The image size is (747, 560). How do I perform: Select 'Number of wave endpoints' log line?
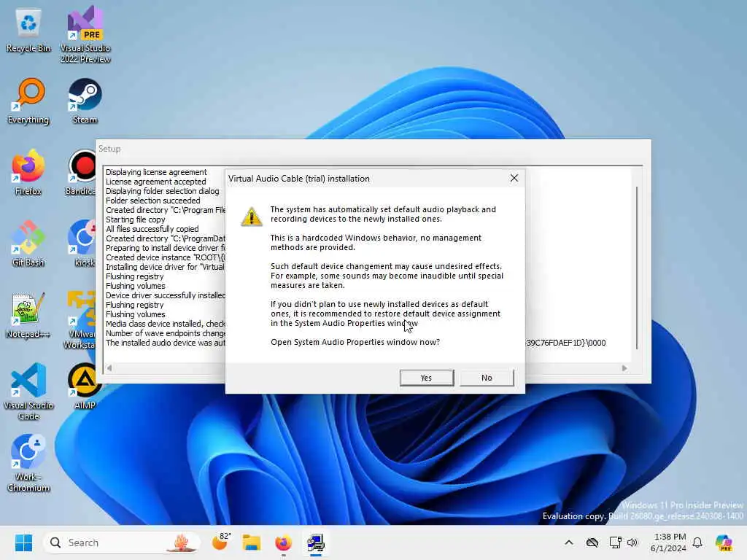click(166, 333)
